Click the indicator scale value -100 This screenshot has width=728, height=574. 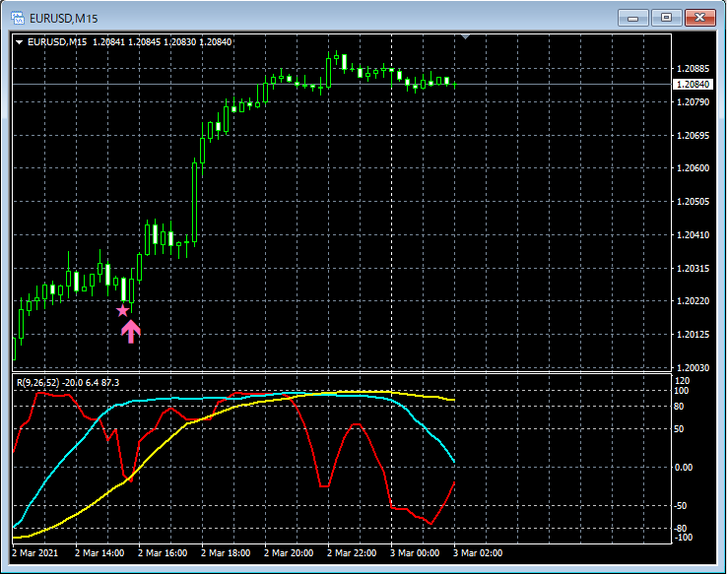(683, 538)
